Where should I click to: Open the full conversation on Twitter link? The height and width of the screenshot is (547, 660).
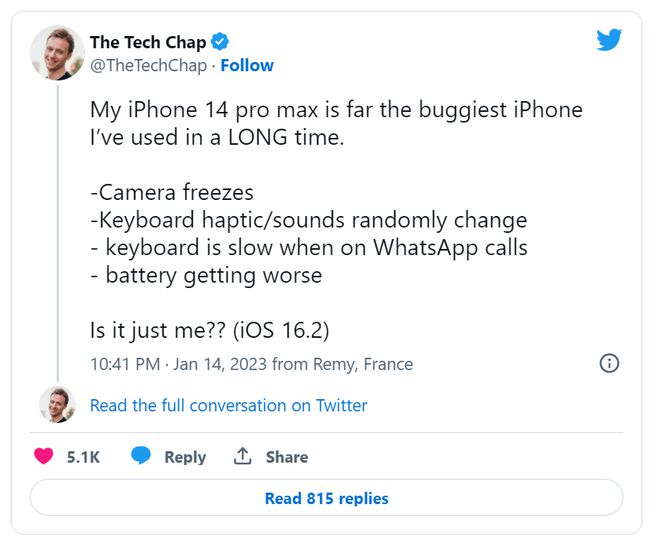(x=229, y=406)
